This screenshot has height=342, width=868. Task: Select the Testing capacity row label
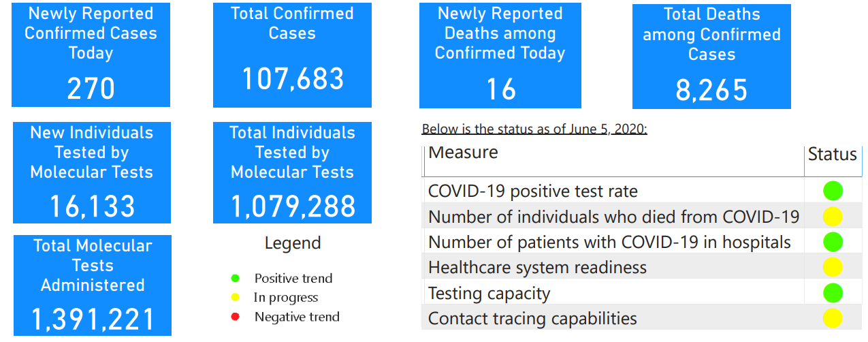[x=489, y=294]
